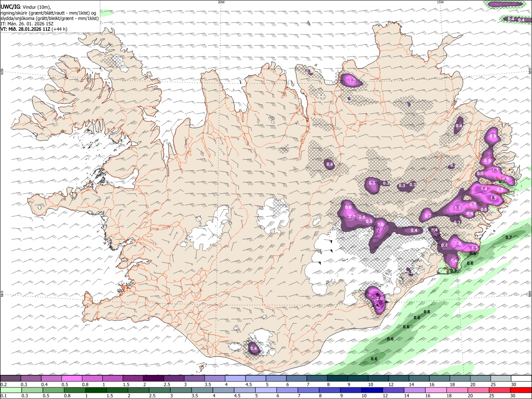This screenshot has width=532, height=399.
Task: Click the bright red rain-scale swatch at 30
Action: pyautogui.click(x=521, y=390)
